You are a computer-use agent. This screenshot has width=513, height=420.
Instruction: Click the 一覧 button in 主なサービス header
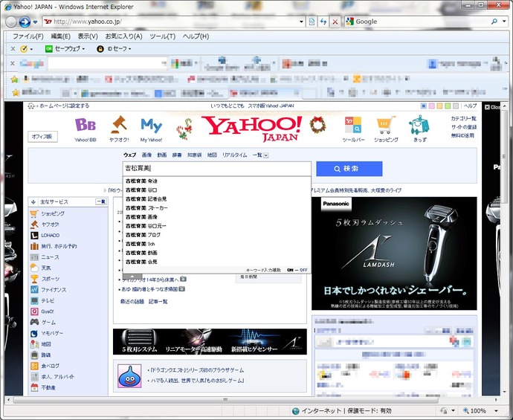[101, 201]
